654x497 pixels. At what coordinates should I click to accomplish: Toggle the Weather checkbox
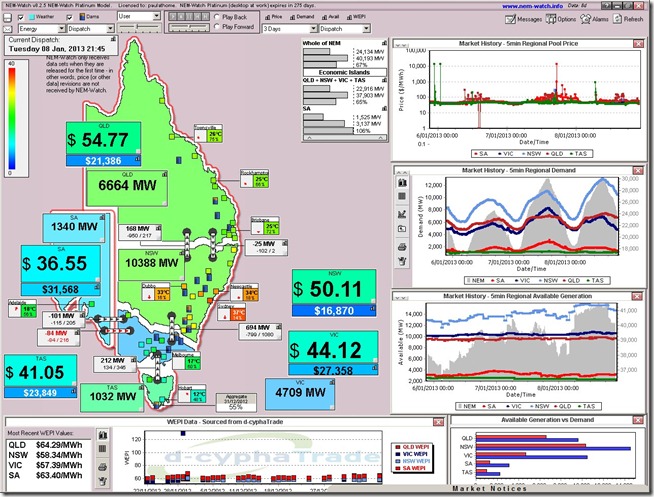click(x=21, y=18)
